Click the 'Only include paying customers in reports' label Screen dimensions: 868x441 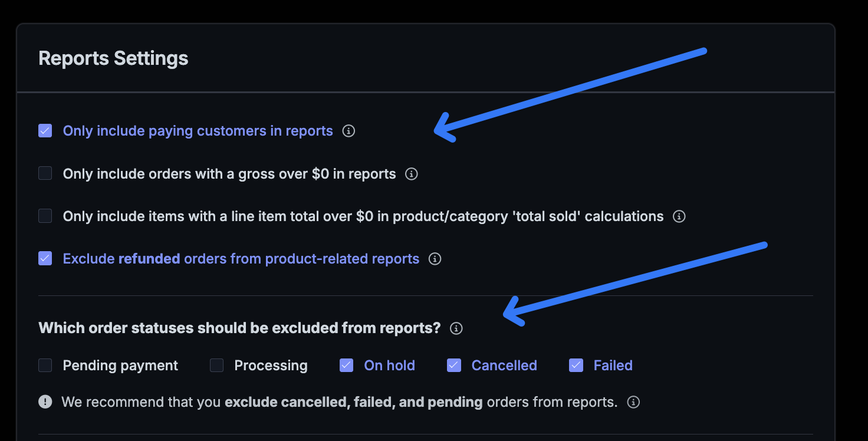(198, 131)
